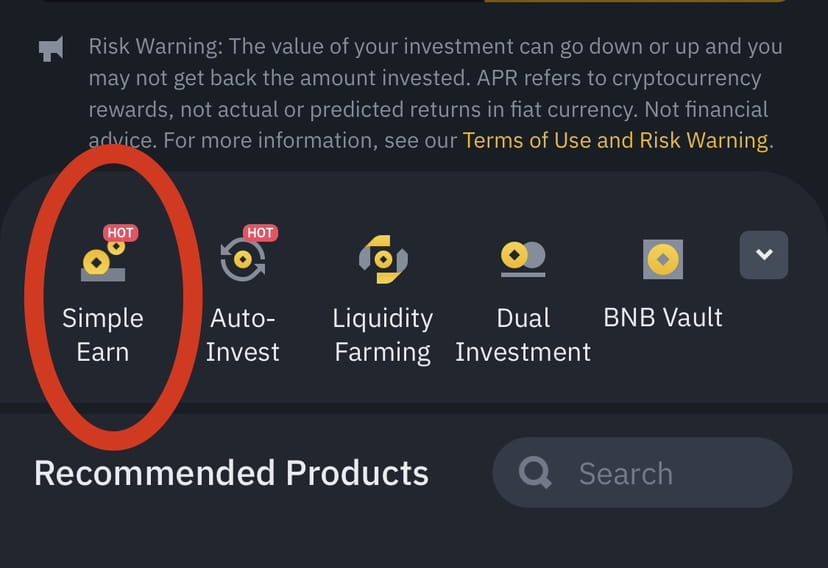
Task: Click the Auto-Invest text label
Action: click(x=242, y=335)
